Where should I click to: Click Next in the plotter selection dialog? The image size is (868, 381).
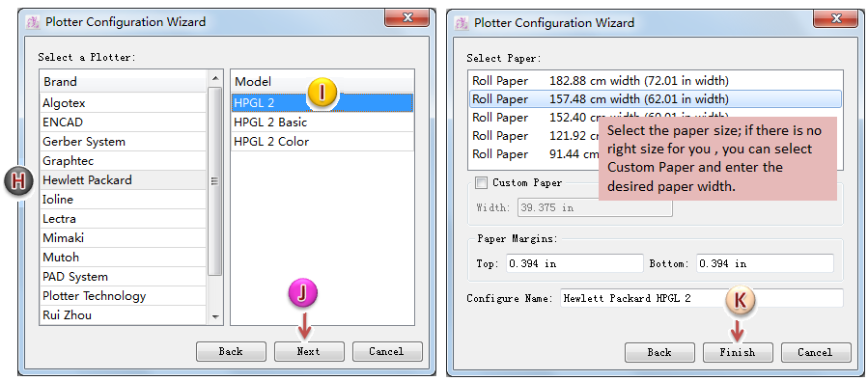pos(309,351)
